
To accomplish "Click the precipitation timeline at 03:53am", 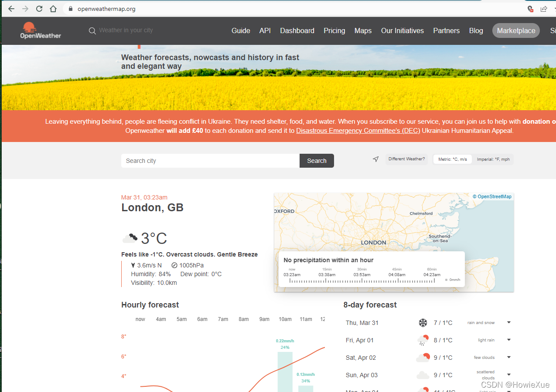I will 362,275.
